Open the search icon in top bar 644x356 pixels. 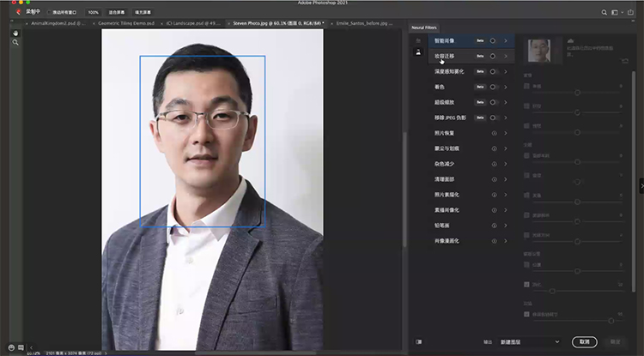[x=605, y=12]
